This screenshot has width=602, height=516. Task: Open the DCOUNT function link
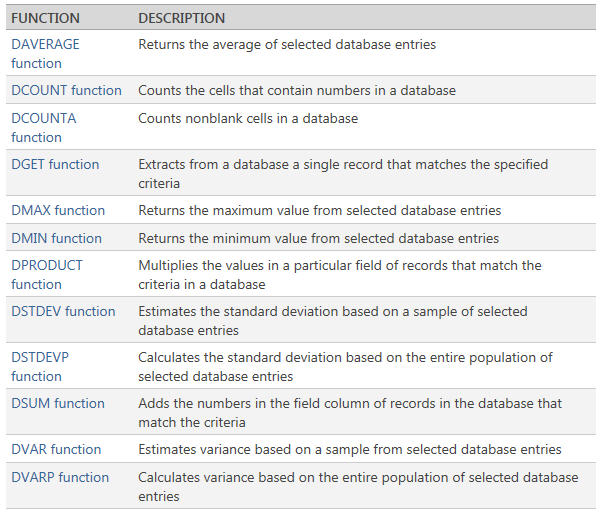coord(66,90)
